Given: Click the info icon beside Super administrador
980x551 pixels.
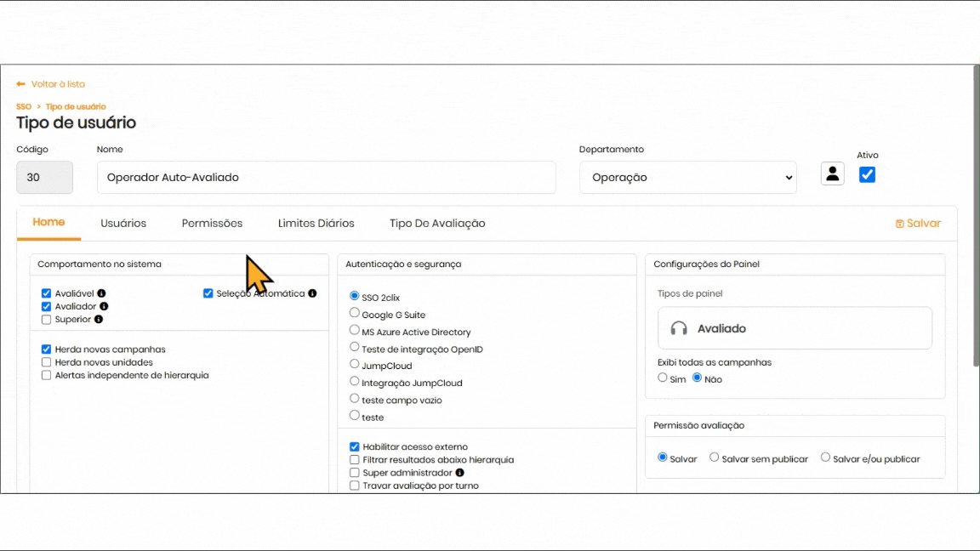Looking at the screenshot, I should pos(460,473).
